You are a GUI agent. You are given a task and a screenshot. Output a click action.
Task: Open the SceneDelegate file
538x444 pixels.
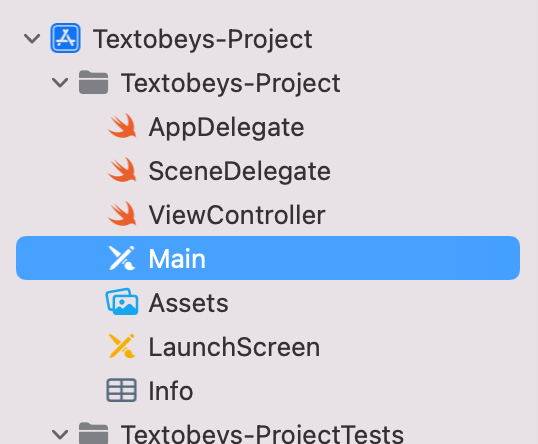239,171
